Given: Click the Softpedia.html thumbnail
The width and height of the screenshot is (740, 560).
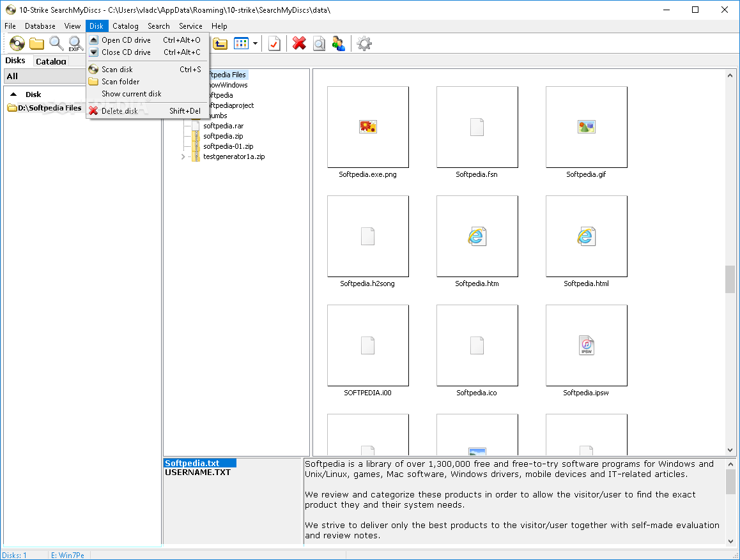Looking at the screenshot, I should click(x=587, y=236).
